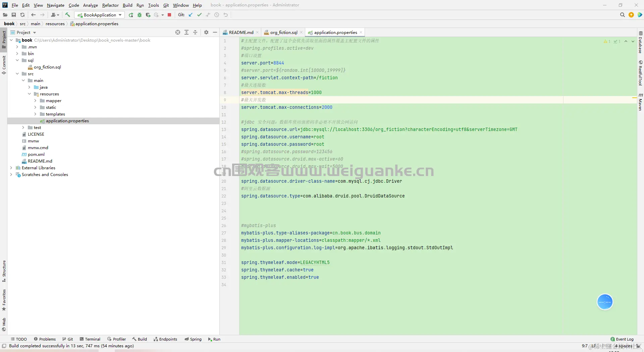644x352 pixels.
Task: Select opened file in Project tree
Action: coord(178,32)
